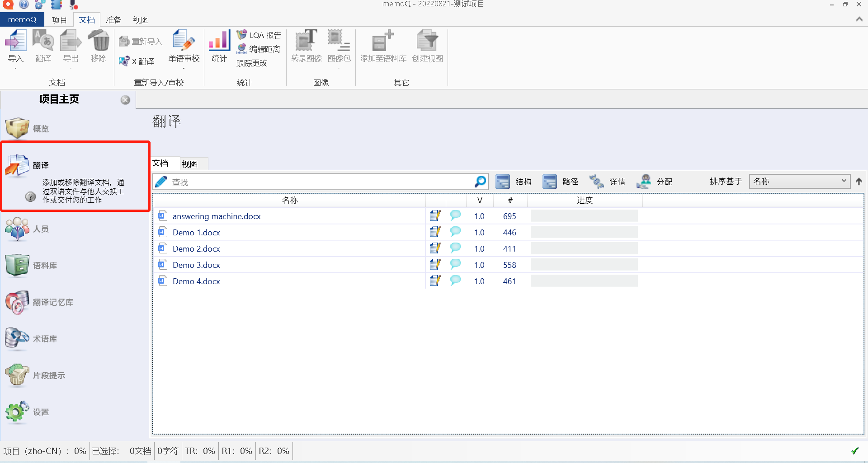Screen dimensions: 868x463
Task: Click the 查找 search input field
Action: point(321,182)
